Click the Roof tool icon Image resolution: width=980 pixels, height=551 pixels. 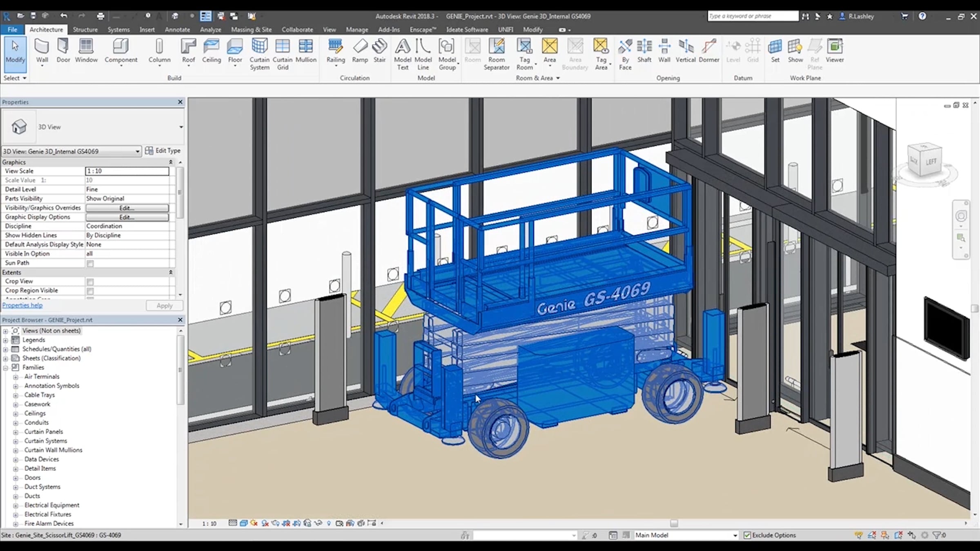tap(188, 51)
